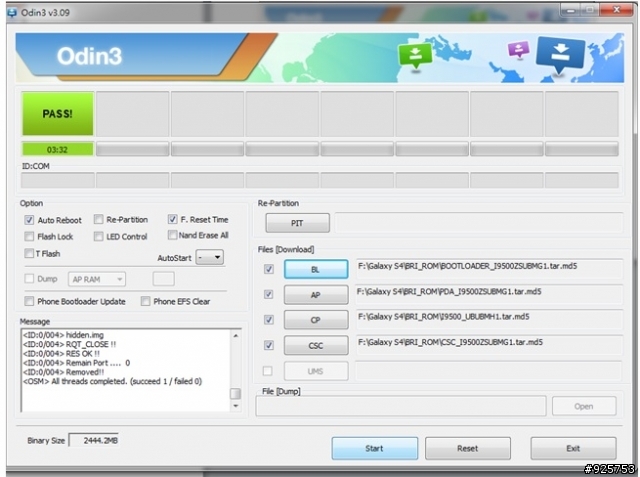Click the green PASS! status box
The height and width of the screenshot is (477, 640).
tap(58, 114)
